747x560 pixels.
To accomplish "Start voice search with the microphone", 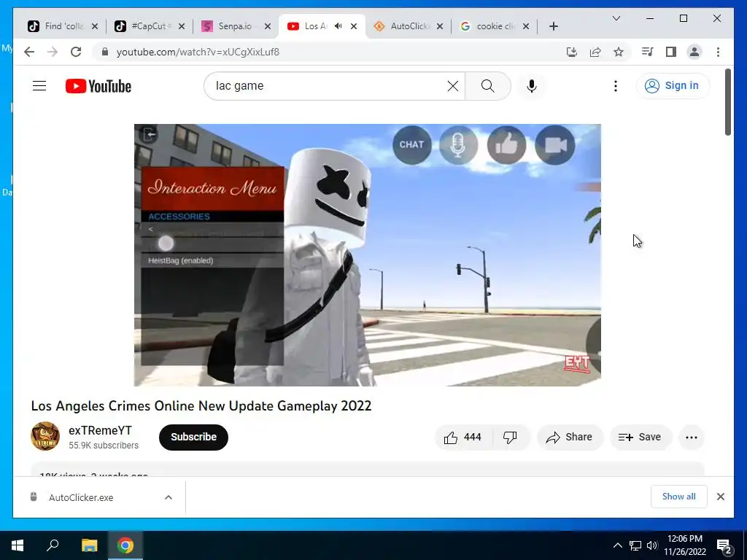I will pos(532,86).
